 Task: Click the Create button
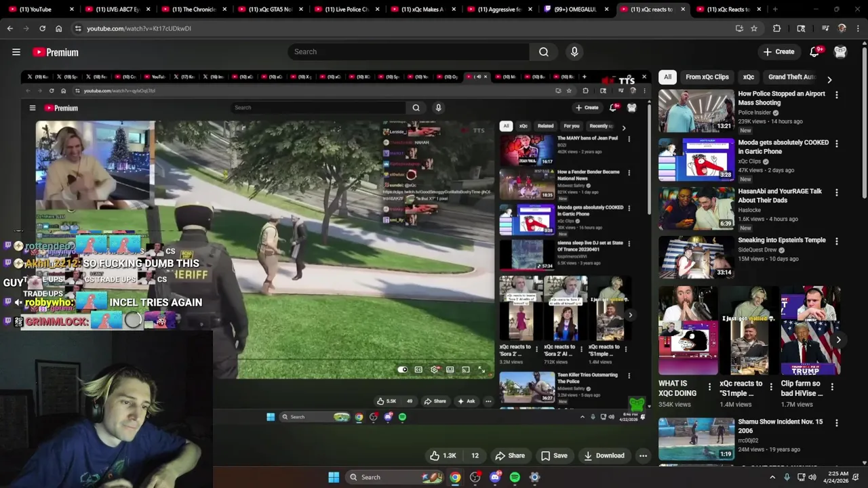(x=778, y=52)
